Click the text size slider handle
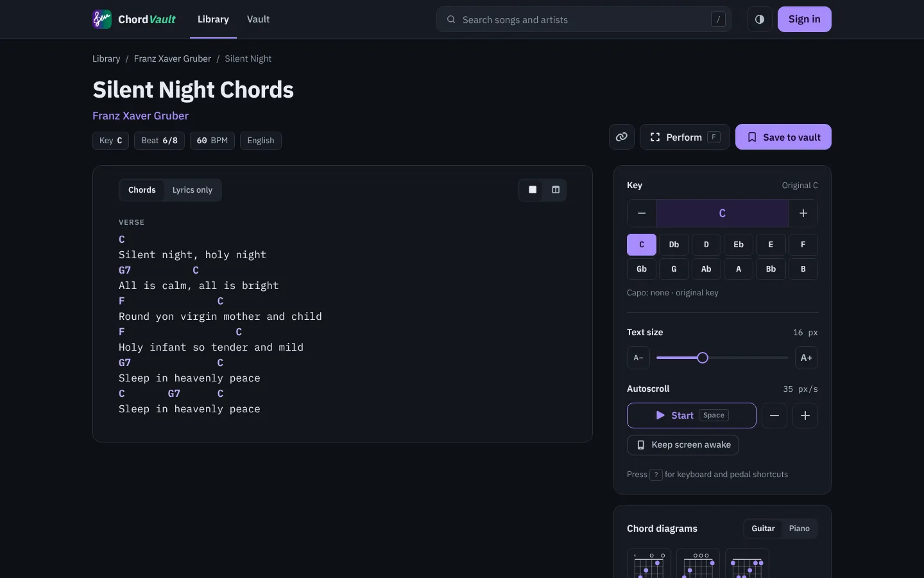 coord(703,358)
